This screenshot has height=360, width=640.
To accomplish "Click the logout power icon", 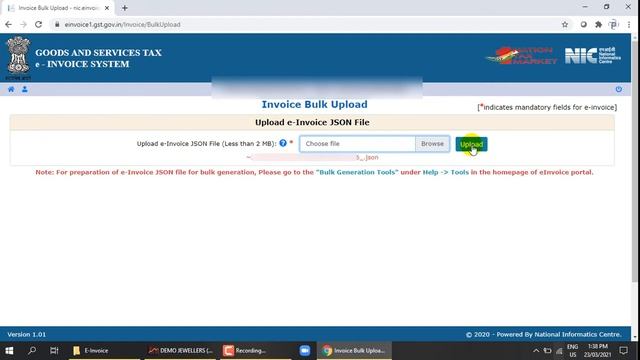I will pos(619,89).
